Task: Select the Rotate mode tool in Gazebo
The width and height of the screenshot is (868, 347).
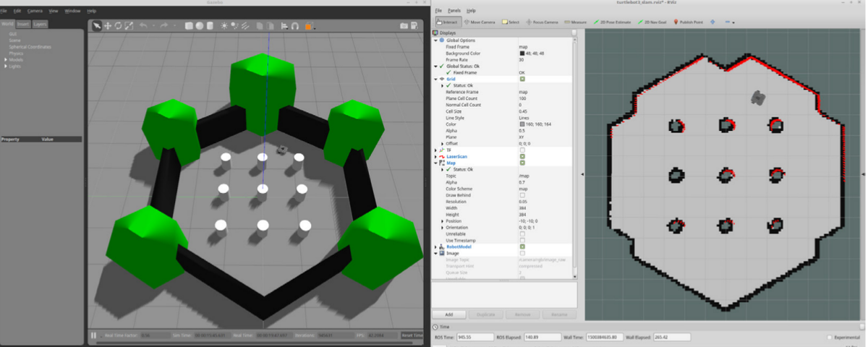Action: click(118, 26)
